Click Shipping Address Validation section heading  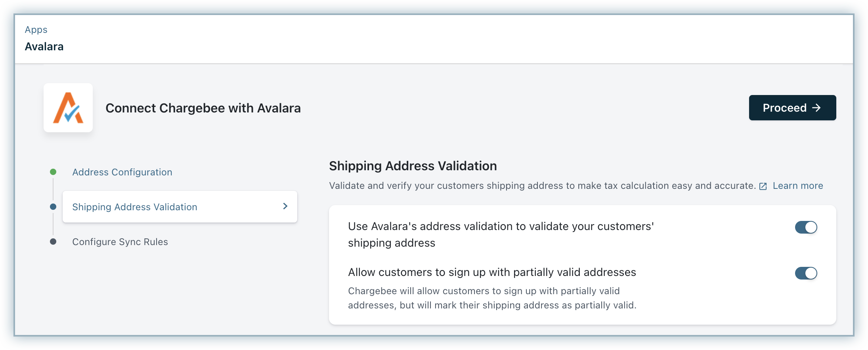coord(413,166)
